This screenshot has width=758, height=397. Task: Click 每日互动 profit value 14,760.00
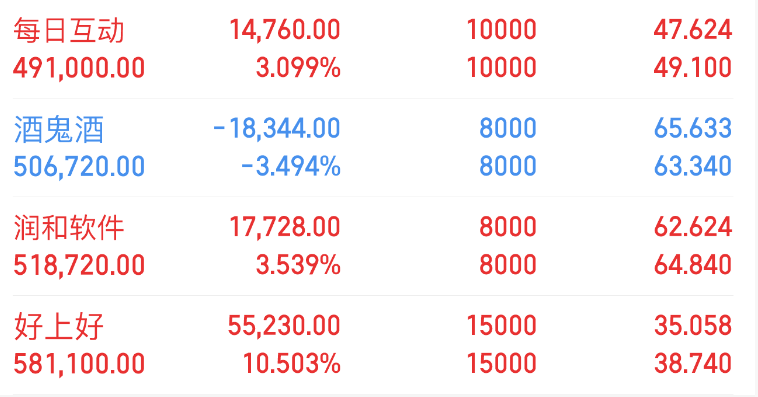285,30
